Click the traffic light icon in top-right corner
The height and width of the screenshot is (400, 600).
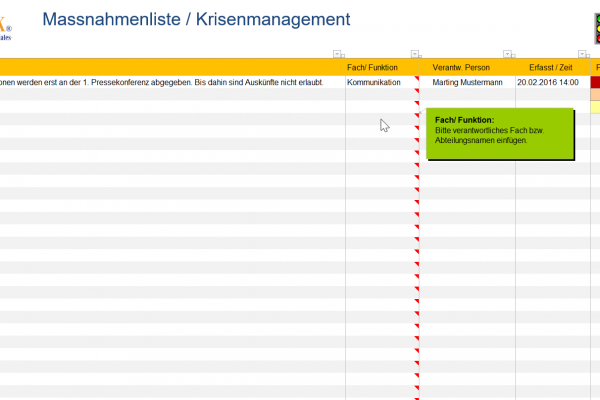click(x=589, y=26)
